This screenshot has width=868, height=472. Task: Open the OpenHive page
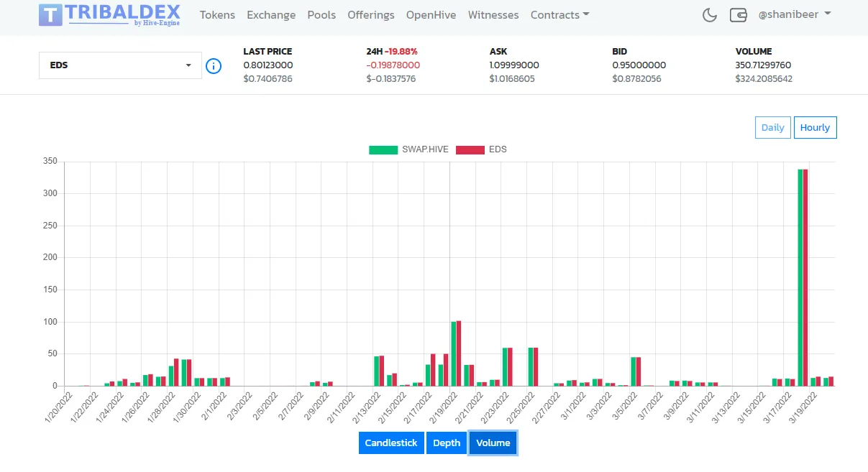pyautogui.click(x=431, y=14)
